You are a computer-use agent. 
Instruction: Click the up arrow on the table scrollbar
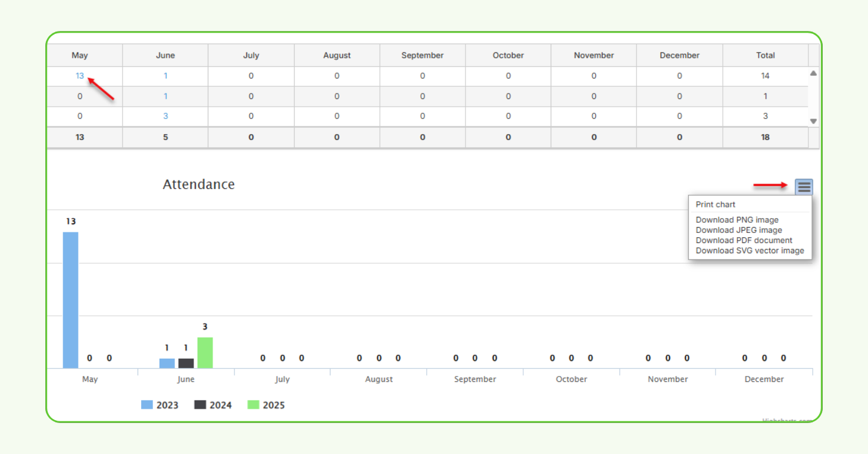(x=813, y=73)
